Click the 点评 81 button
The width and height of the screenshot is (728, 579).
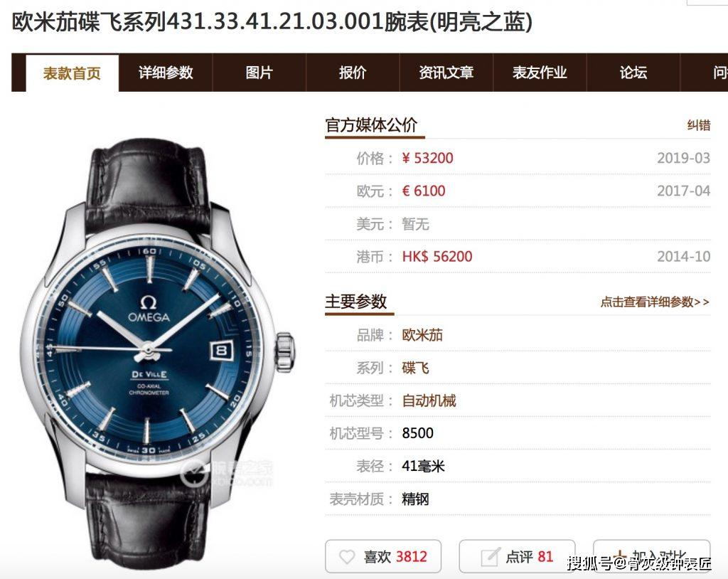[518, 556]
